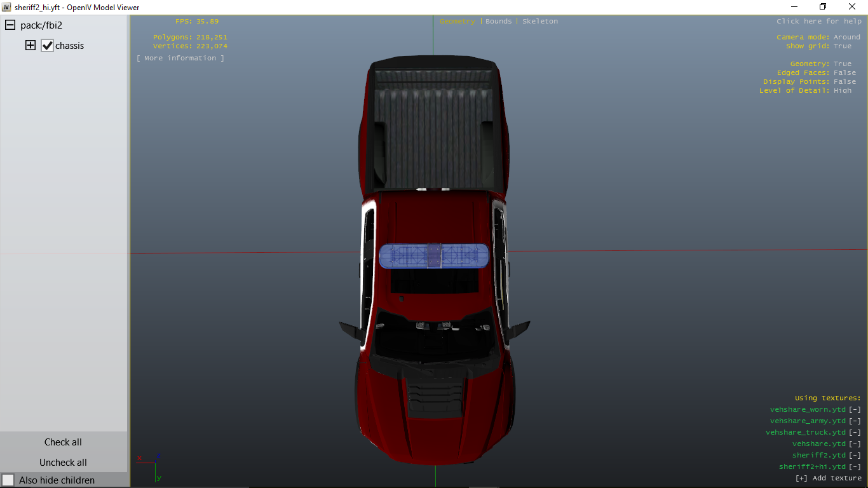Click the Check all button

pyautogui.click(x=63, y=442)
